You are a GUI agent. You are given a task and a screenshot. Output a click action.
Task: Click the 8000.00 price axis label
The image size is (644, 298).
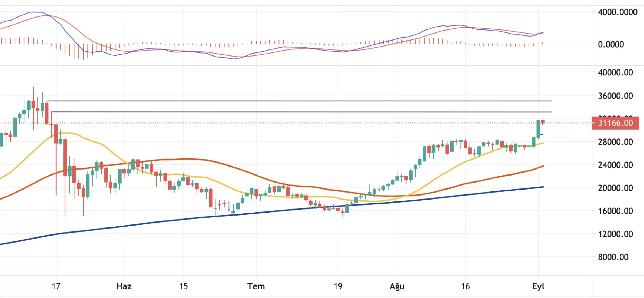point(613,257)
